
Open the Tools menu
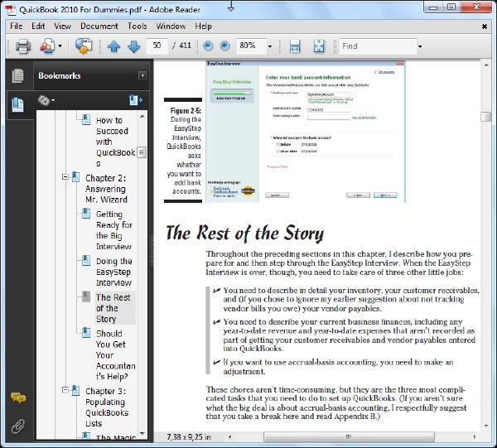[138, 26]
